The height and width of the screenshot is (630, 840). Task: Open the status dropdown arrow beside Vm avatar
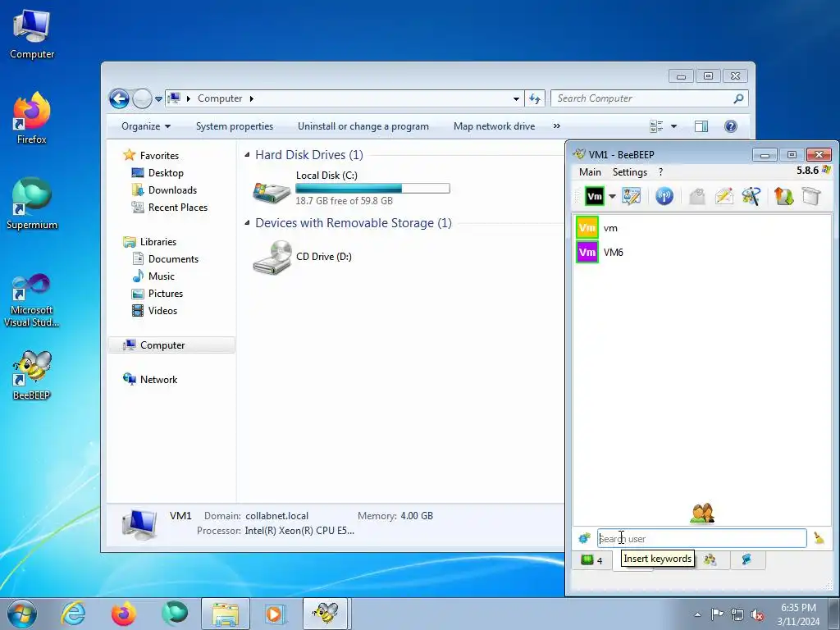coord(612,196)
